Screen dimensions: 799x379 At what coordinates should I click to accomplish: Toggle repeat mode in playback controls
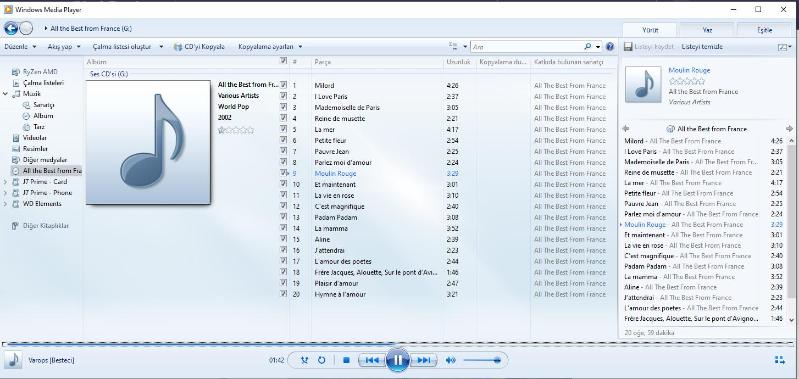pyautogui.click(x=322, y=360)
